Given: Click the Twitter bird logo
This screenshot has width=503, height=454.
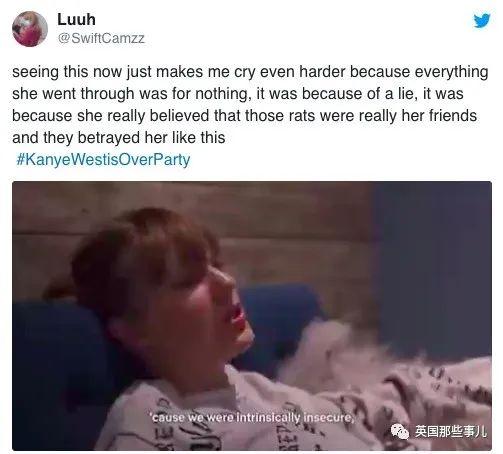Looking at the screenshot, I should 482,20.
